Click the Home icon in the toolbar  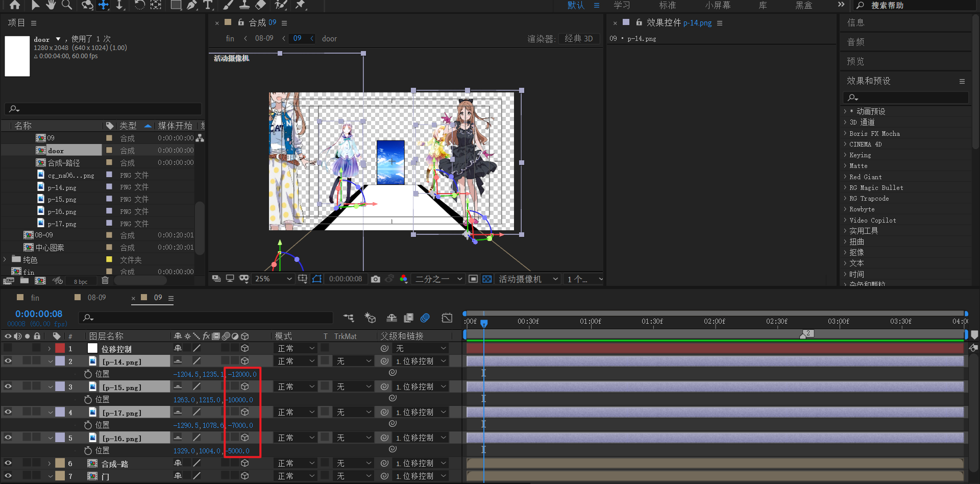(x=15, y=5)
